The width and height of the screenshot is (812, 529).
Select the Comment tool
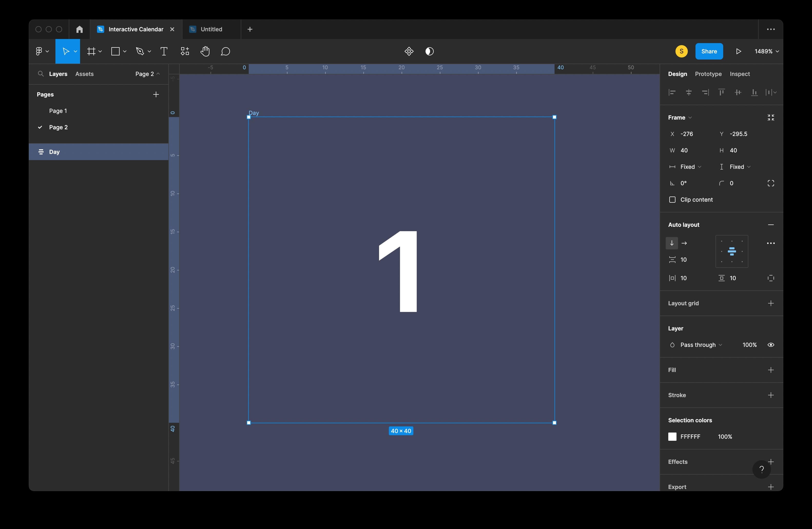tap(225, 52)
